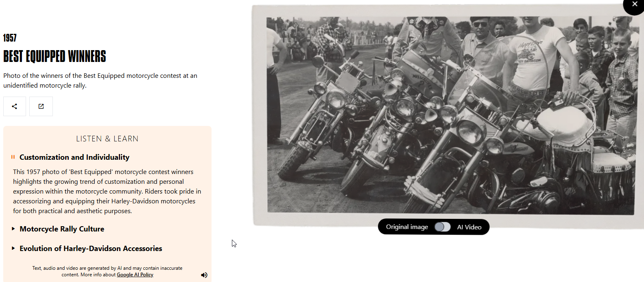Viewport: 644px width, 282px height.
Task: Select the Original image label
Action: (x=407, y=227)
